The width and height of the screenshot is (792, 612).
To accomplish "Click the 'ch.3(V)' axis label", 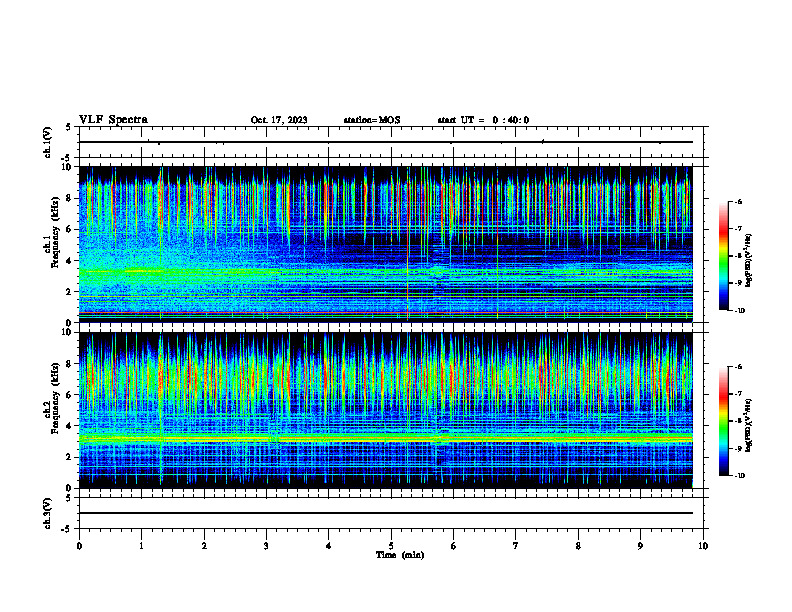I will (x=48, y=513).
